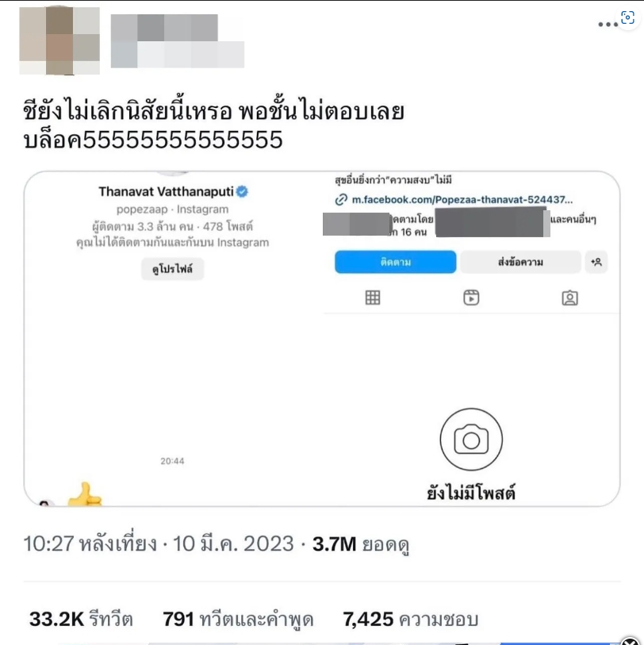Image resolution: width=644 pixels, height=645 pixels.
Task: Open the m.facebook.com/Popezaa-thanavat link
Action: click(462, 200)
